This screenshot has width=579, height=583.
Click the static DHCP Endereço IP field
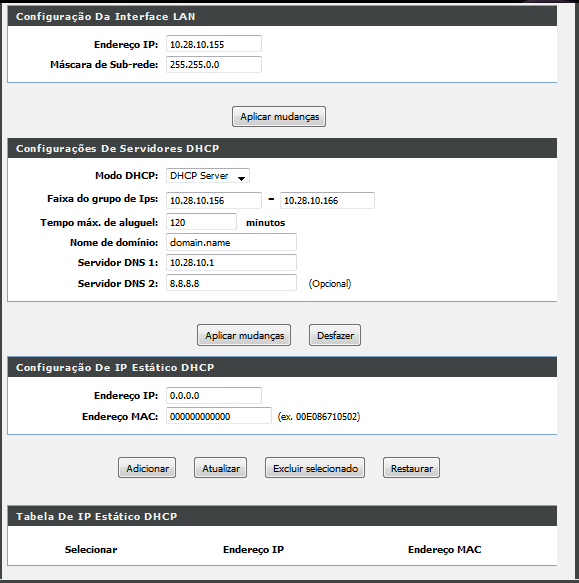click(x=214, y=395)
